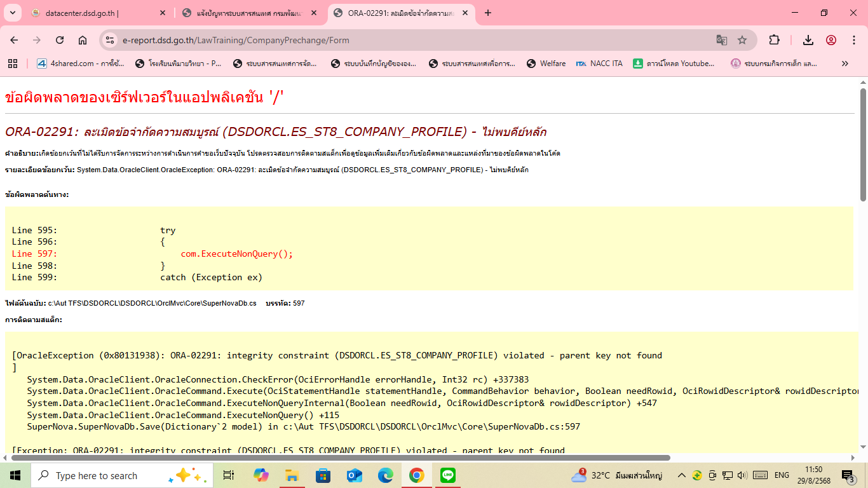This screenshot has height=488, width=868.
Task: Launch LINE from the taskbar
Action: click(x=448, y=475)
